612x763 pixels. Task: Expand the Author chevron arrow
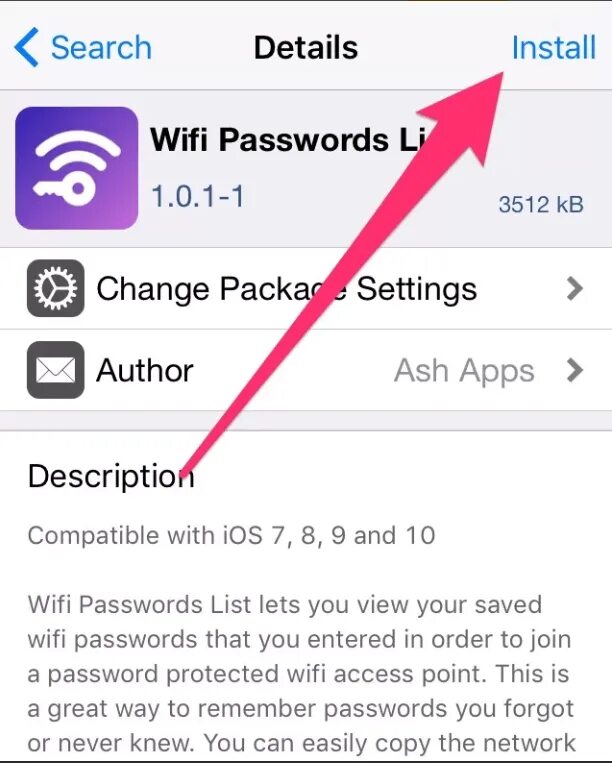coord(575,370)
